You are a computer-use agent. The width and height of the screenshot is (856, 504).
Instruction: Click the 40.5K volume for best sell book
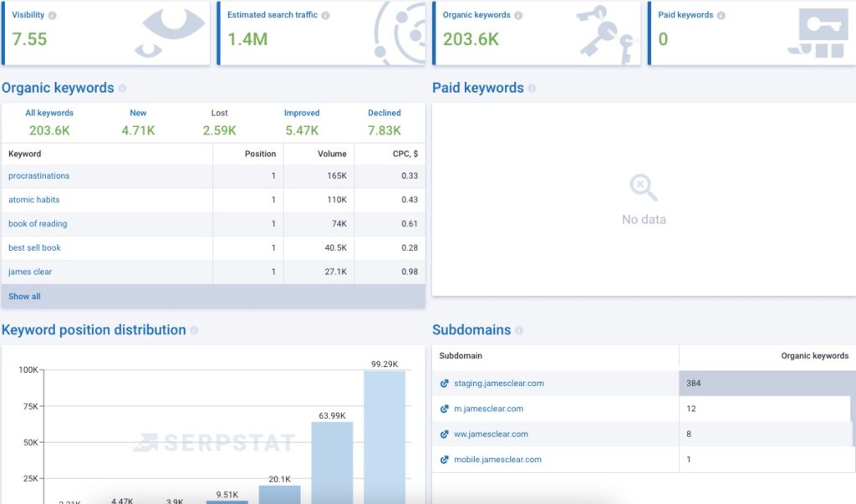point(336,248)
